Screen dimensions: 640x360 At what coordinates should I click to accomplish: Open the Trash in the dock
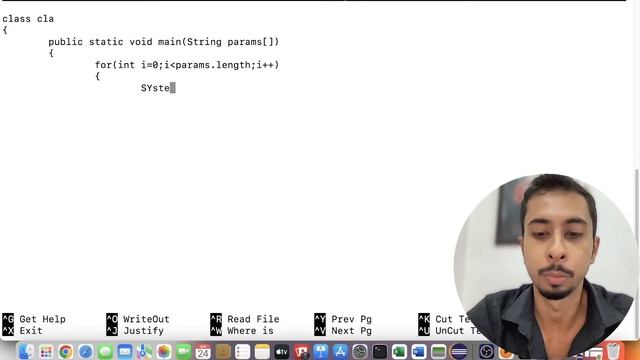[613, 351]
